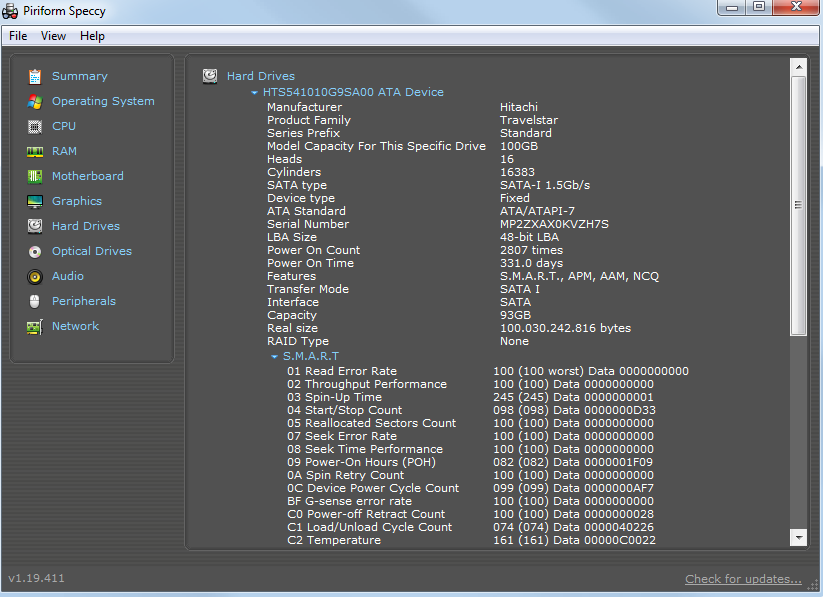823x597 pixels.
Task: Go to the Summary section
Action: tap(80, 76)
